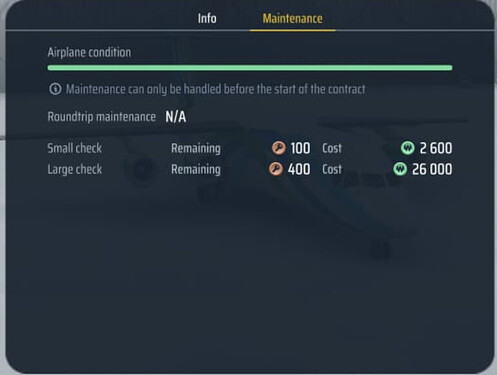Click the Large check cost 26 000

(x=432, y=169)
